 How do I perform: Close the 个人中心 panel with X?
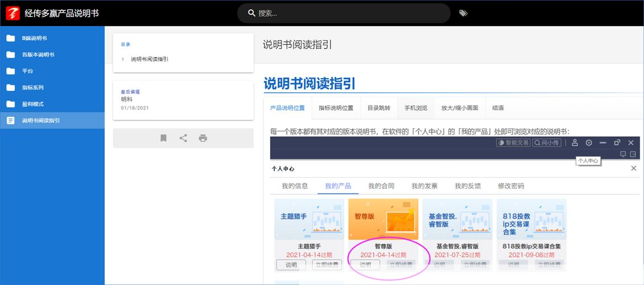634,168
